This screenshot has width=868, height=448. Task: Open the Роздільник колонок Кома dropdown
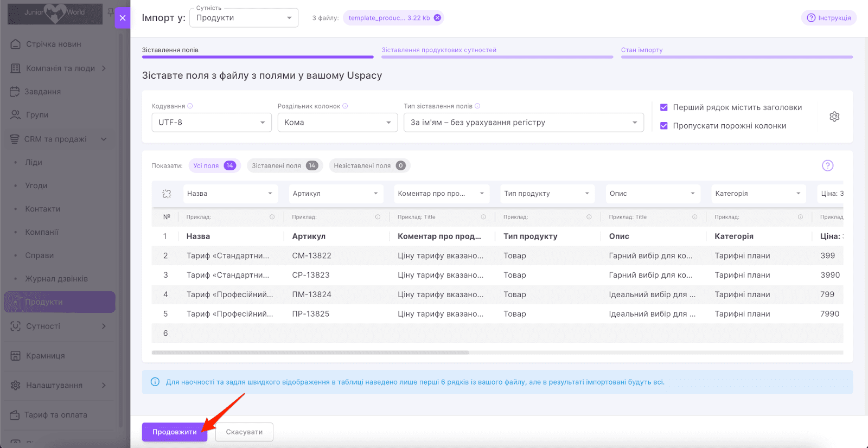click(337, 123)
